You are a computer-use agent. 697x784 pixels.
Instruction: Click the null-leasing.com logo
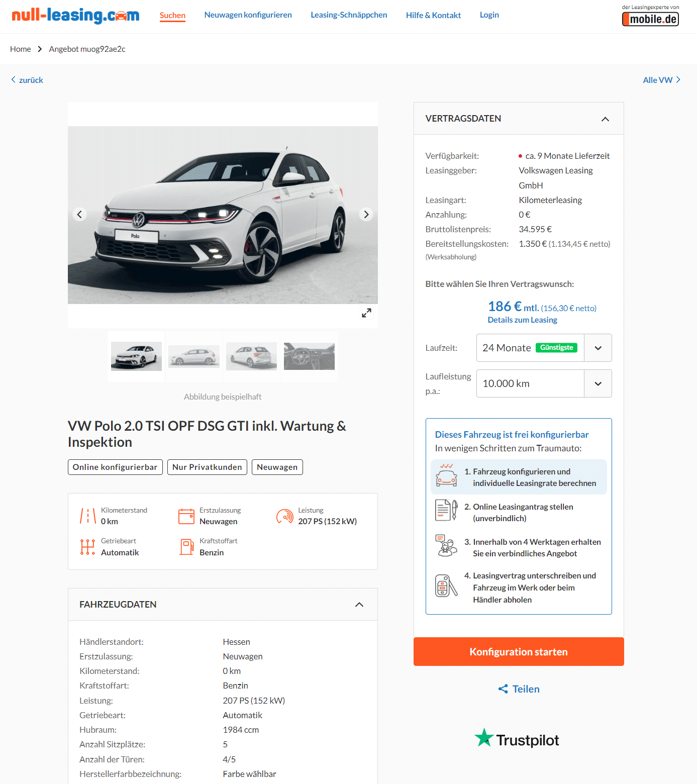click(x=75, y=16)
